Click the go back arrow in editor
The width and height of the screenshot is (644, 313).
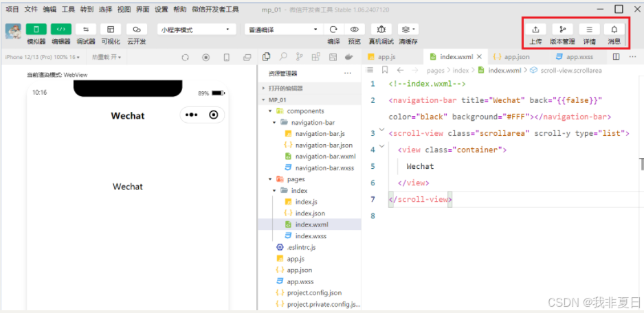coord(400,70)
